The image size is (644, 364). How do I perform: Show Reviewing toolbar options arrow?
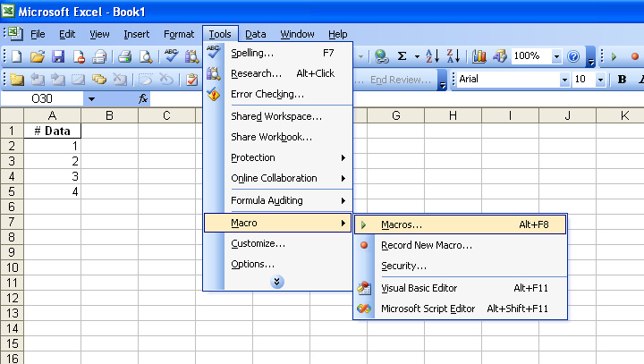pos(443,80)
